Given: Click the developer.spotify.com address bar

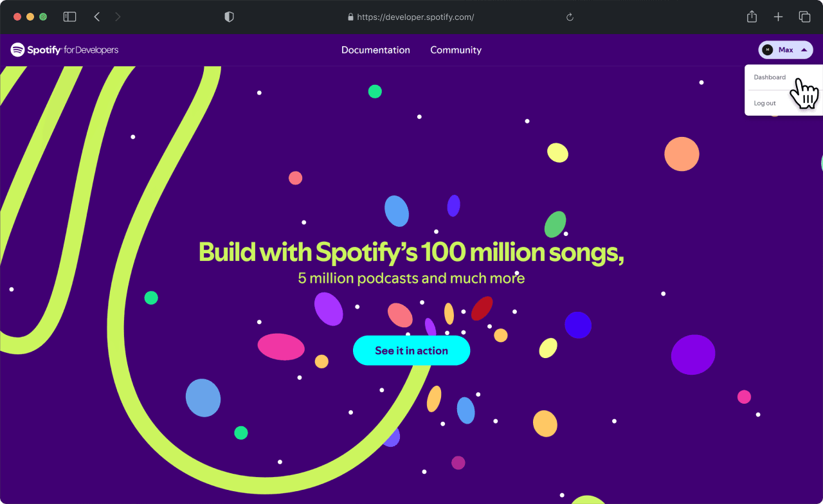Looking at the screenshot, I should (411, 17).
